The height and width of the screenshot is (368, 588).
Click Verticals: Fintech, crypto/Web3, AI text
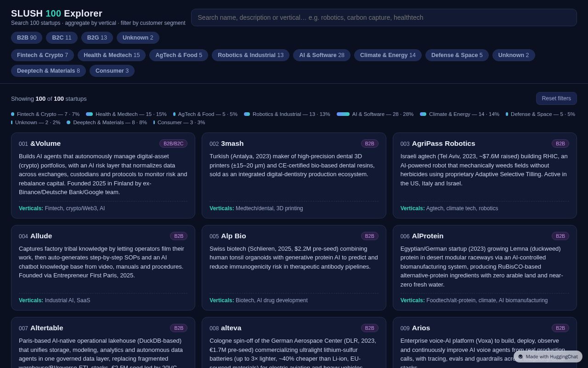point(62,208)
